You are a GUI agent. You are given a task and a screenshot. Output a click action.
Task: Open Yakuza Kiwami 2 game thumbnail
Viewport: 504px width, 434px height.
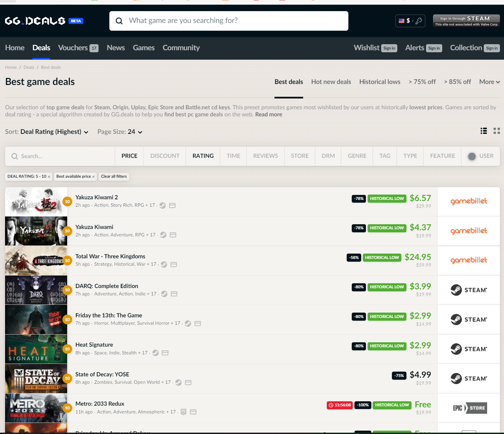(36, 202)
